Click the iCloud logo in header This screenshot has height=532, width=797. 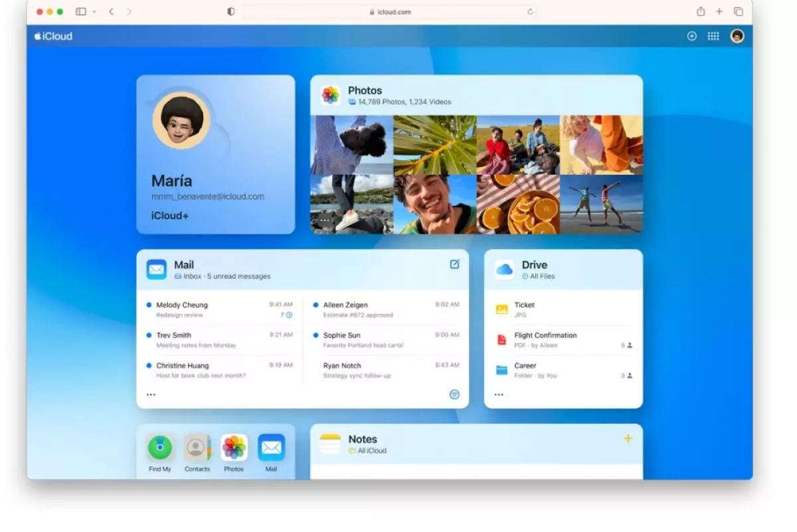coord(53,37)
